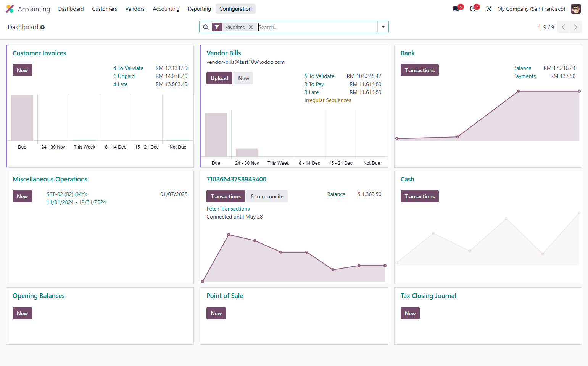Viewport: 588px width, 366px height.
Task: Open the Accounting menu item
Action: (166, 9)
